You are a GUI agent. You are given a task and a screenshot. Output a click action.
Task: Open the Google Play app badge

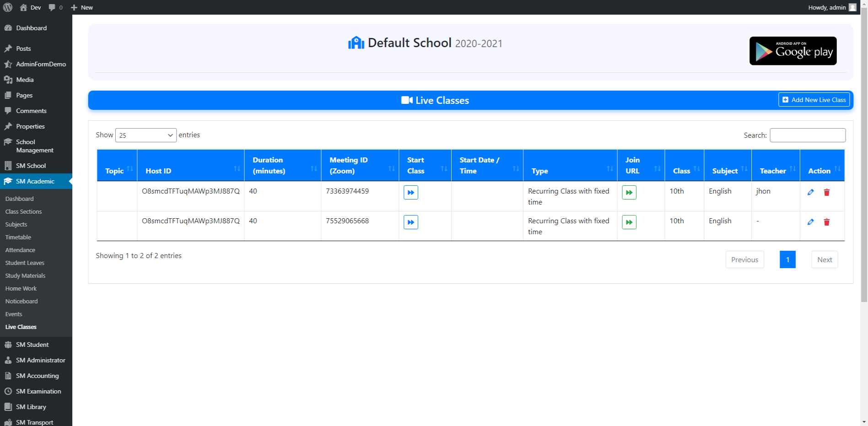pos(793,51)
